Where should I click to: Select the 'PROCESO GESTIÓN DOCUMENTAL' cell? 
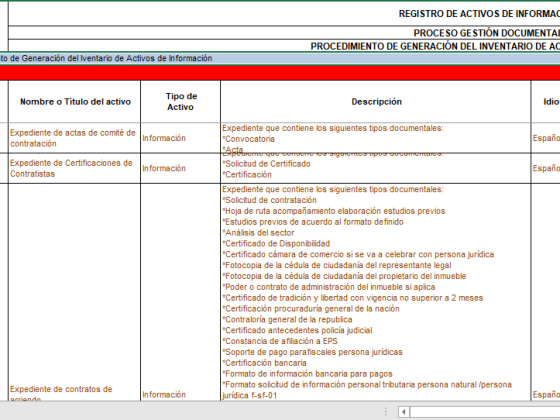284,33
